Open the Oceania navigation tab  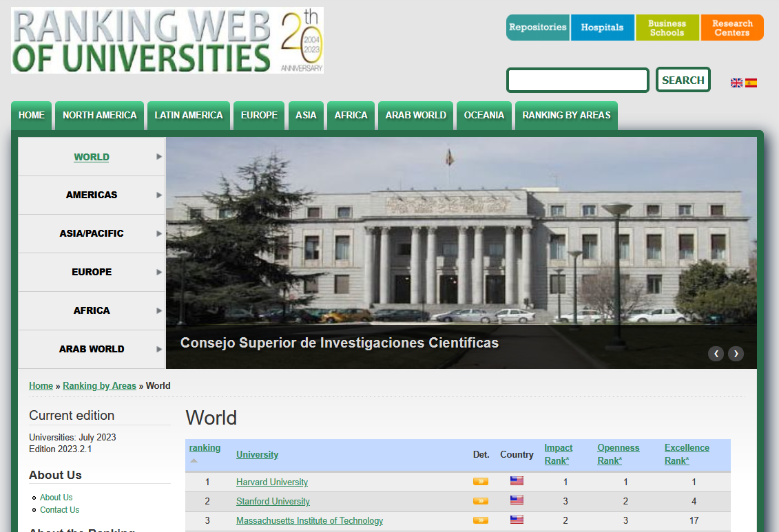484,116
